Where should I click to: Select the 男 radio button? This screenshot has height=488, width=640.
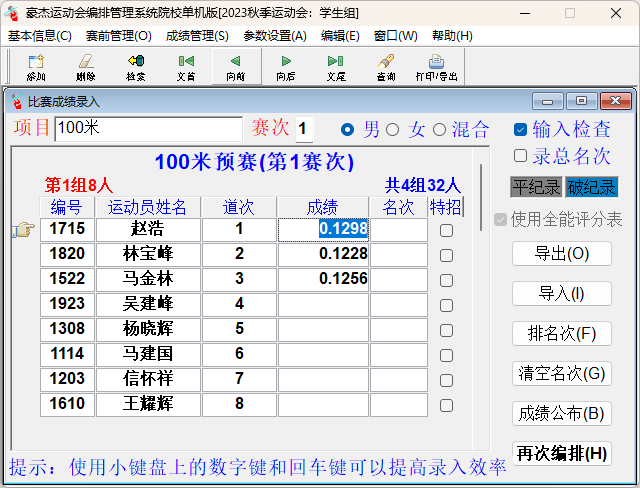click(x=347, y=130)
